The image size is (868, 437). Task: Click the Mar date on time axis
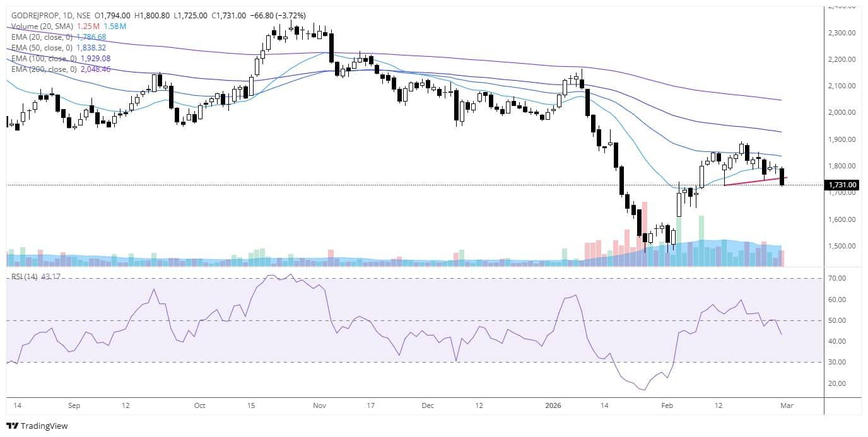tap(787, 405)
